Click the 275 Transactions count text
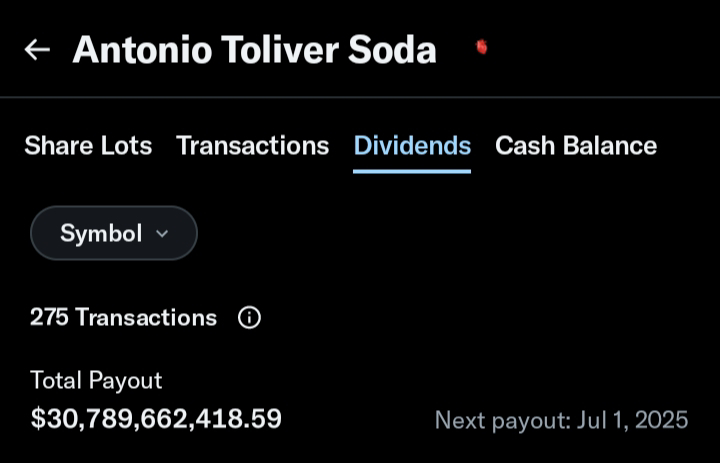The height and width of the screenshot is (463, 720). point(123,317)
